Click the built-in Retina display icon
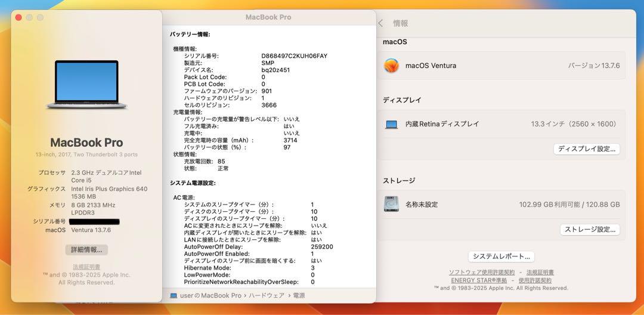The width and height of the screenshot is (644, 315). 391,125
